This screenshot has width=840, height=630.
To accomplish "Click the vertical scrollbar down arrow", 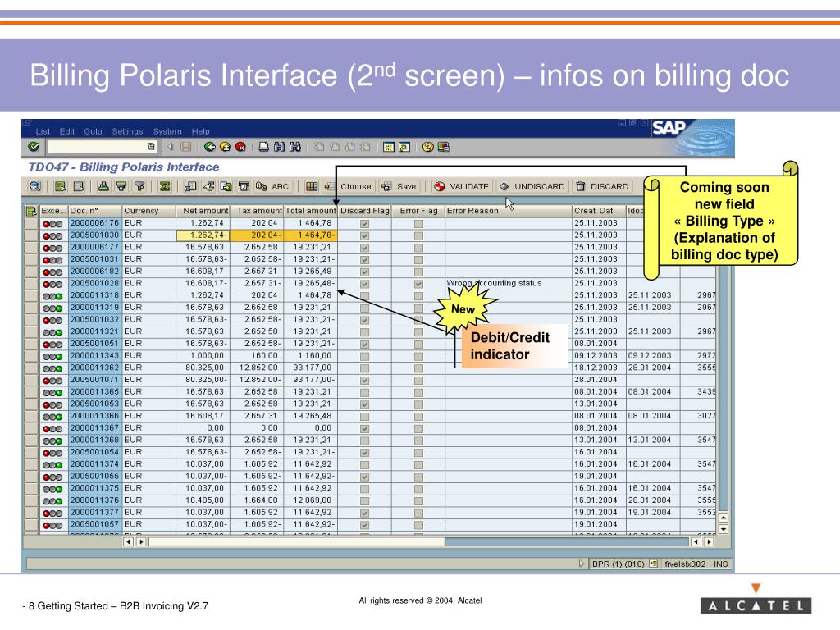I will click(724, 529).
